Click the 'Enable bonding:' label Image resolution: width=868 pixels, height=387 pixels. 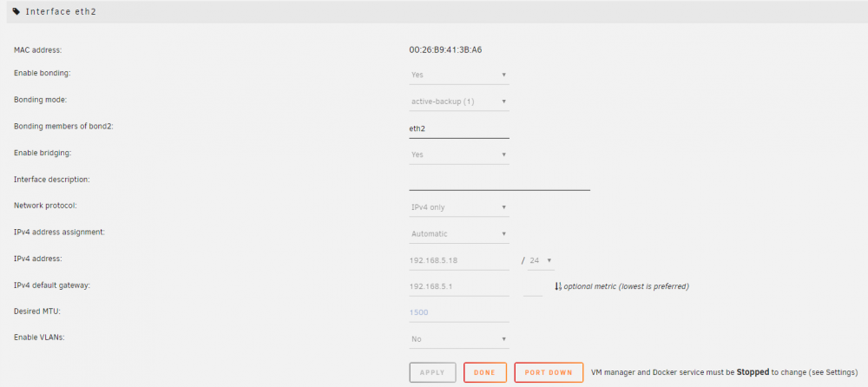[42, 73]
